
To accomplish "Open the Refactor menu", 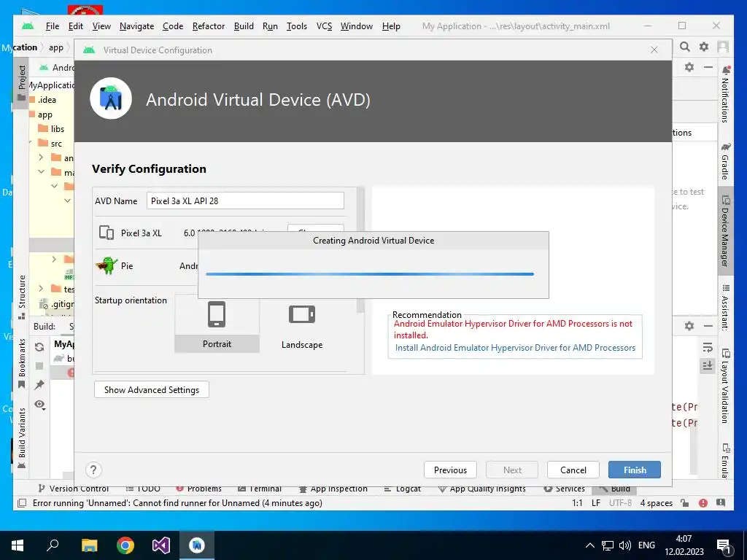I will pos(208,26).
